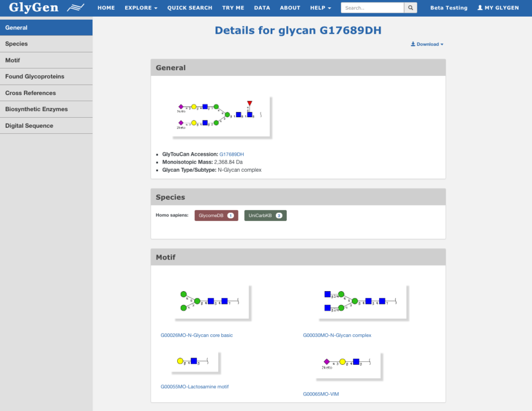The height and width of the screenshot is (411, 532).
Task: Open the HELP dropdown menu
Action: coord(320,7)
